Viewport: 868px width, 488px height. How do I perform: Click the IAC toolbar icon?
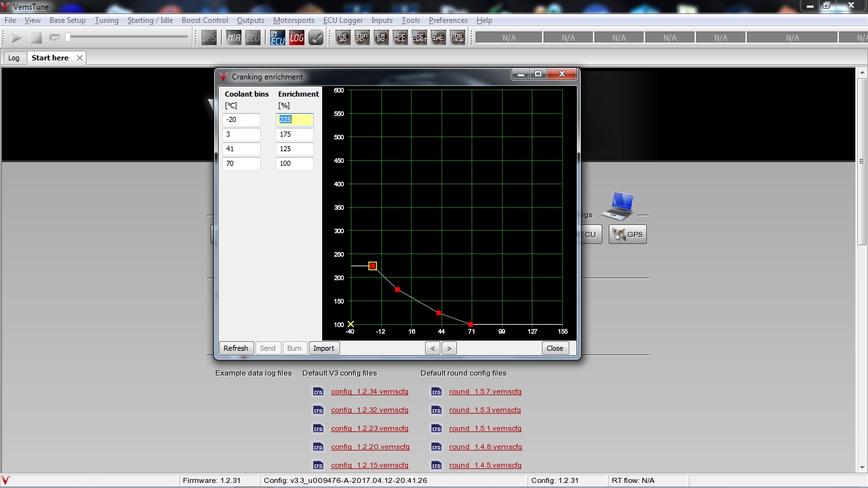click(438, 38)
